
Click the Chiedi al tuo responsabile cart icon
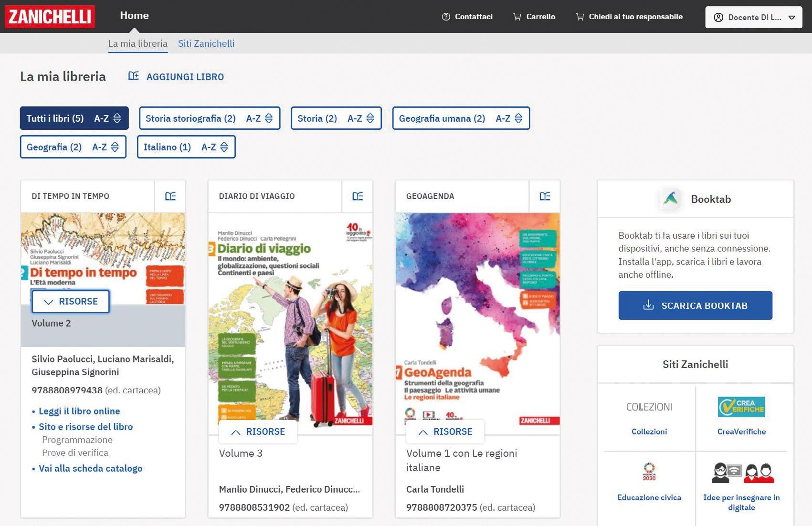pyautogui.click(x=580, y=17)
